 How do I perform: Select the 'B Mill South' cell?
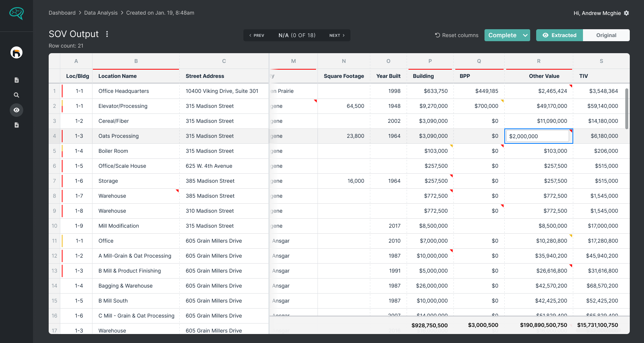[x=136, y=301]
